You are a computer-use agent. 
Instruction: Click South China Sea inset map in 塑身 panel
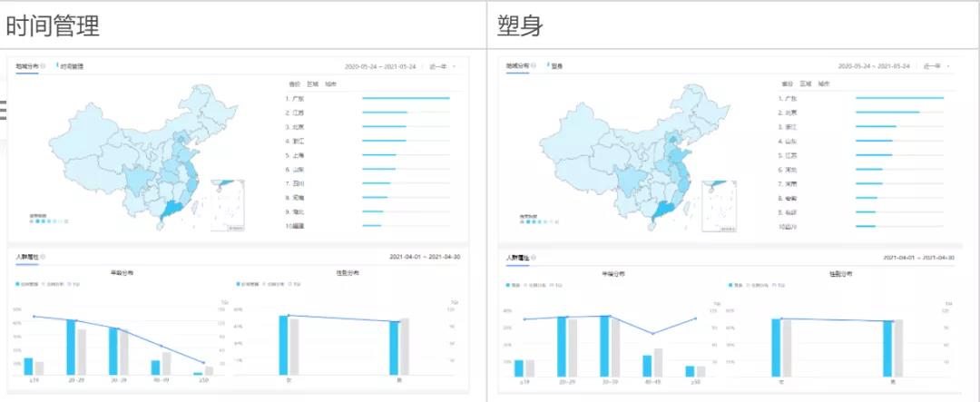721,204
